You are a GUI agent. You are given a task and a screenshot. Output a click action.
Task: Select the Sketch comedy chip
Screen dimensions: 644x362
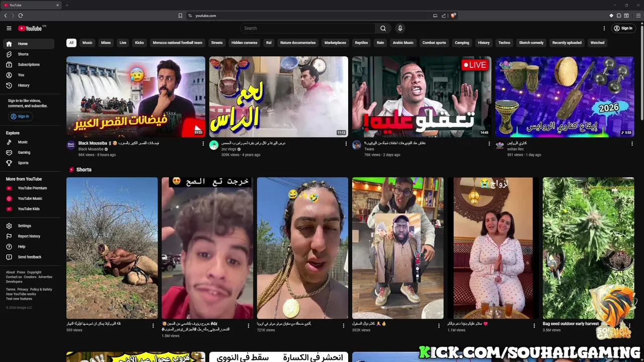(x=531, y=43)
